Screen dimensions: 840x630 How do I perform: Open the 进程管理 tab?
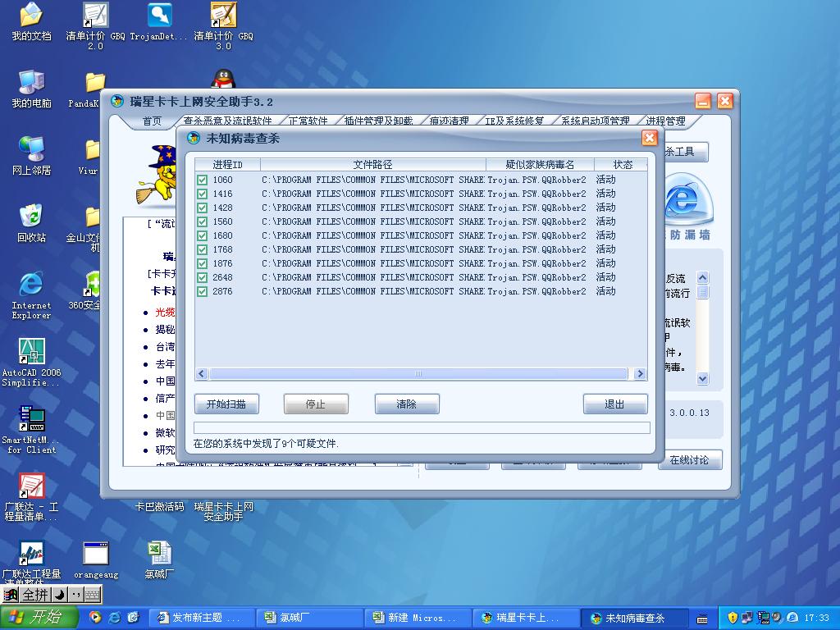tap(665, 121)
